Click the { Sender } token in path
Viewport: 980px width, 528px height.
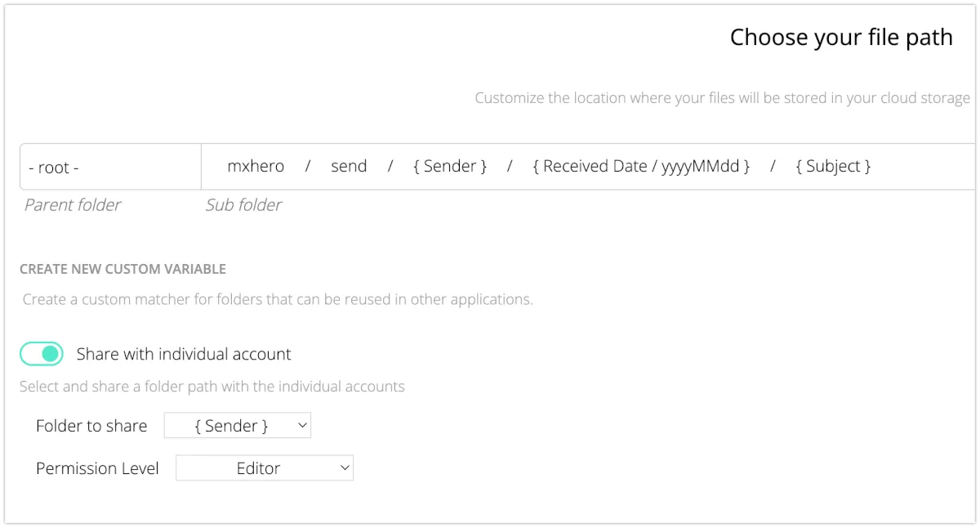450,167
